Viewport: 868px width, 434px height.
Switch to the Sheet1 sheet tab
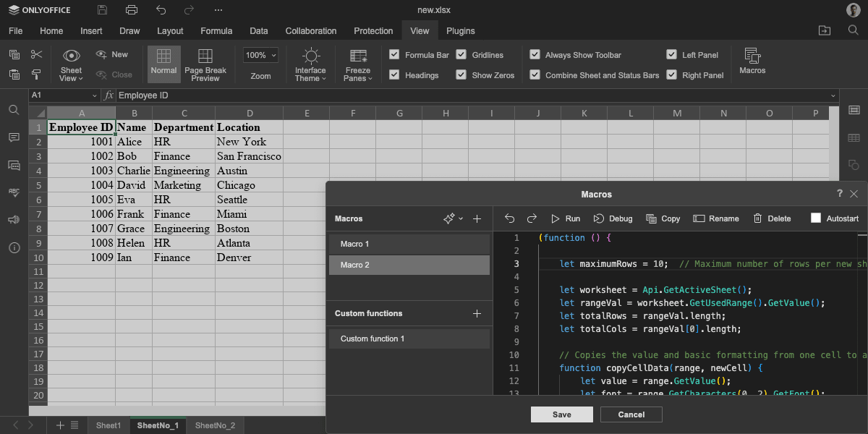click(x=109, y=425)
